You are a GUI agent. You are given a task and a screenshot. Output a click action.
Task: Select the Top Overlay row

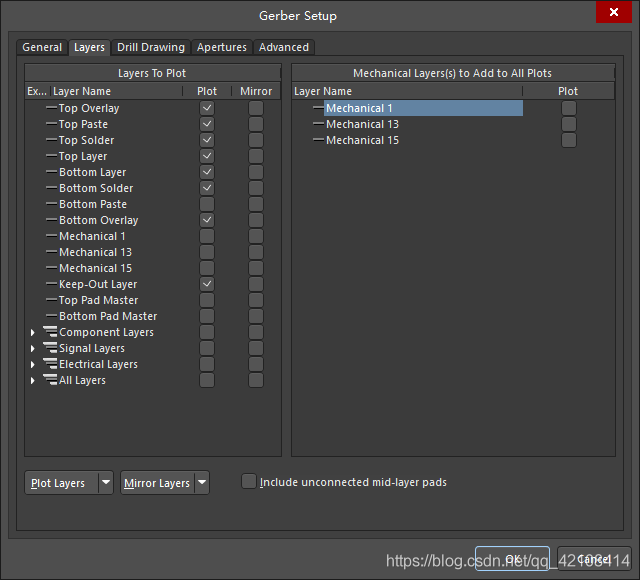click(153, 108)
